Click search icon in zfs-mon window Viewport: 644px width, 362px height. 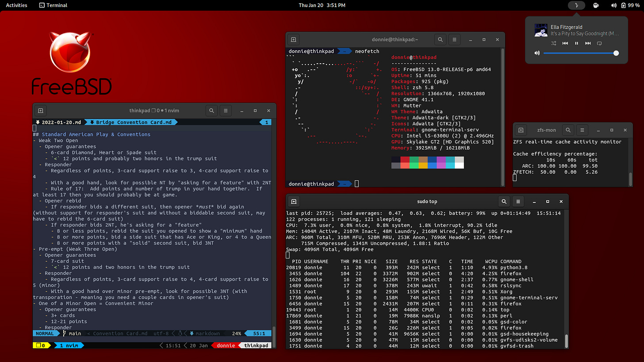pyautogui.click(x=568, y=130)
